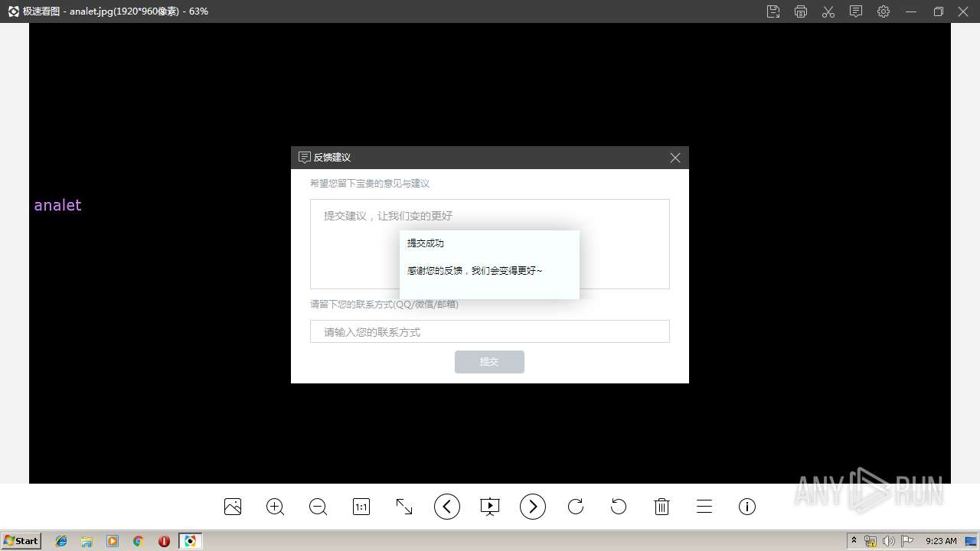The image size is (980, 551).
Task: Zoom in on the image
Action: pos(276,507)
